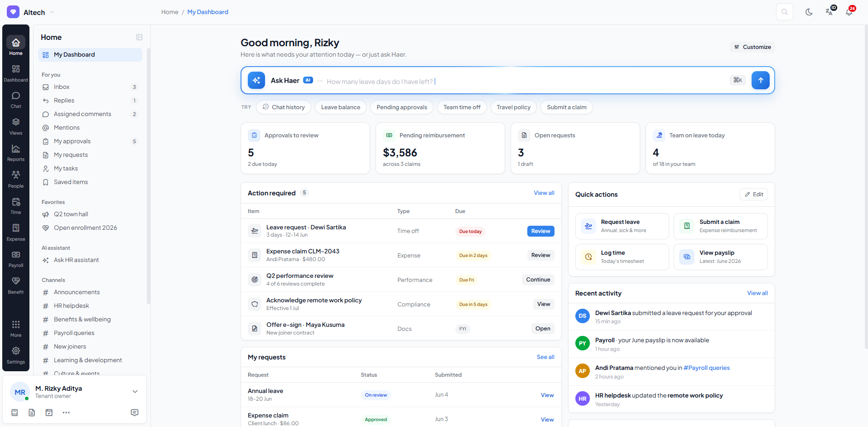
Task: Open Assigned comments in sidebar
Action: (90, 114)
